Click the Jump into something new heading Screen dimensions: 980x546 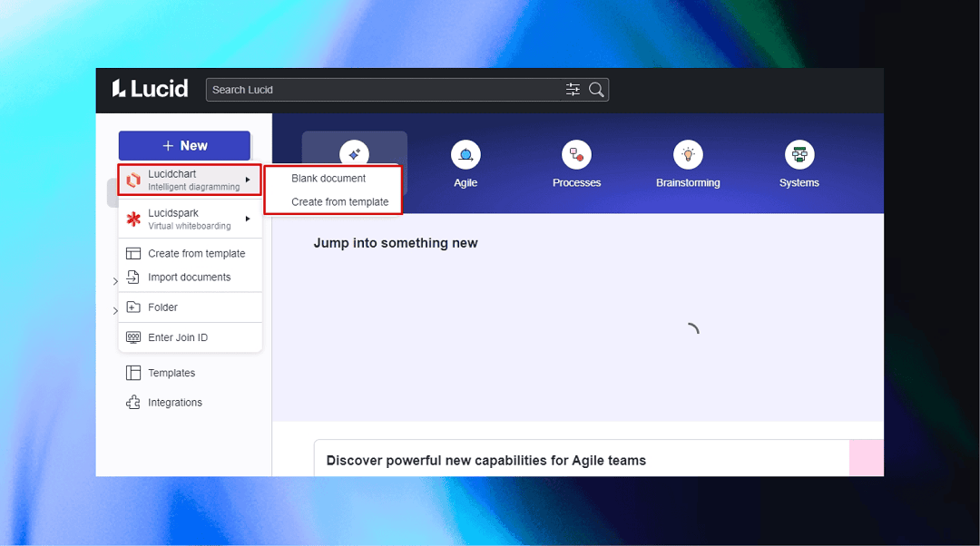[396, 243]
